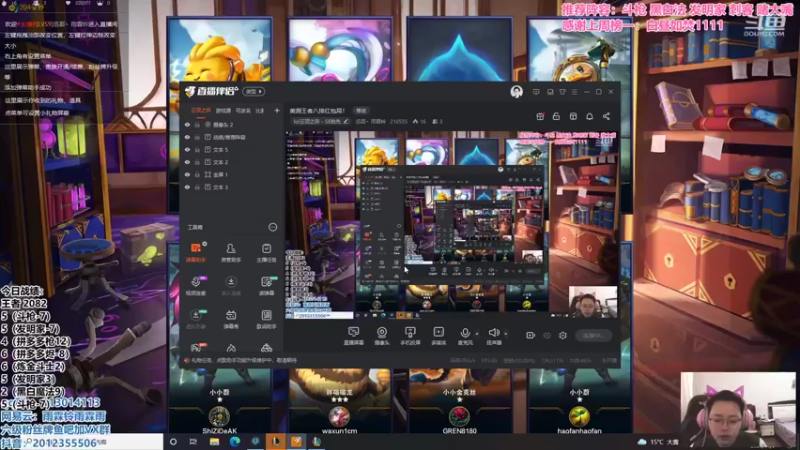Expand speaker volume arrow

point(506,334)
